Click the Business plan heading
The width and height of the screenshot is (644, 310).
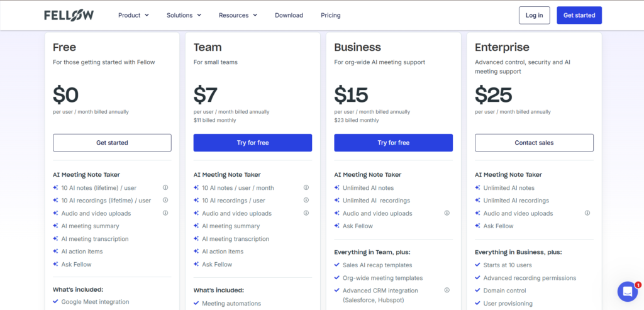pos(357,47)
